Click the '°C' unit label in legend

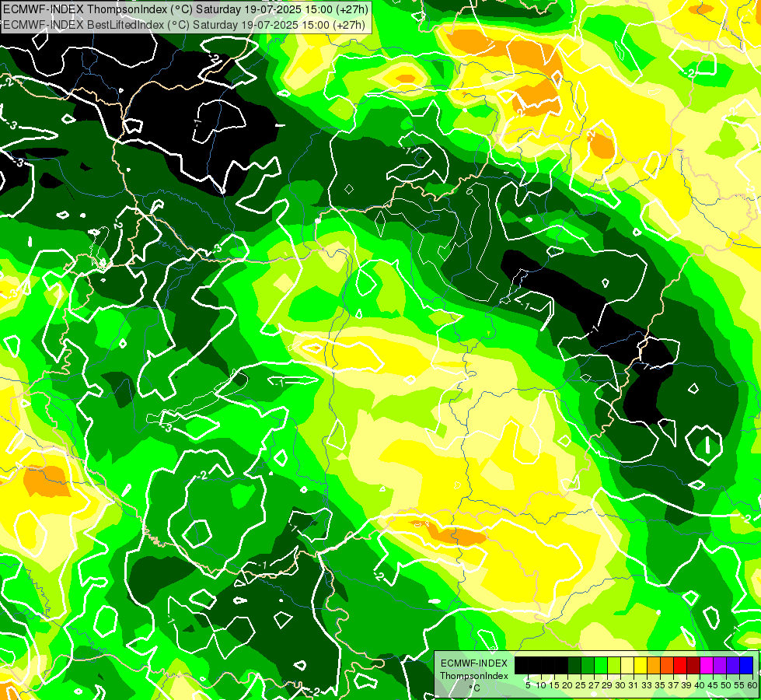pyautogui.click(x=475, y=688)
